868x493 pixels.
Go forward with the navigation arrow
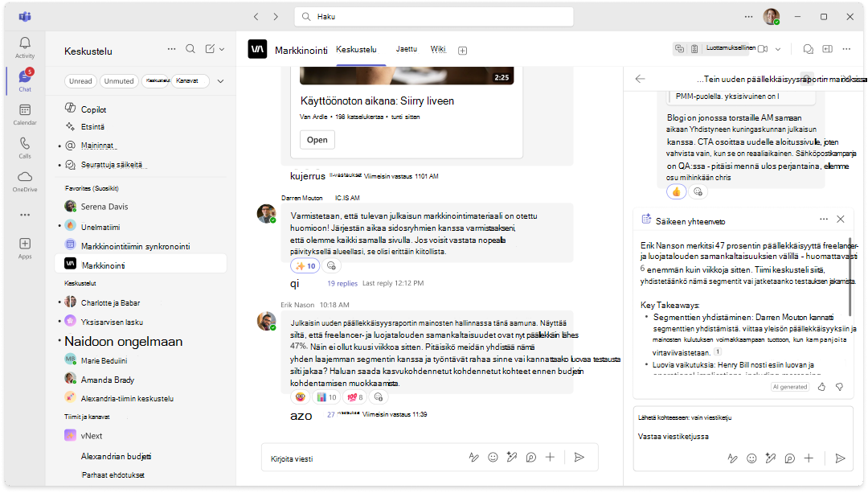[276, 17]
